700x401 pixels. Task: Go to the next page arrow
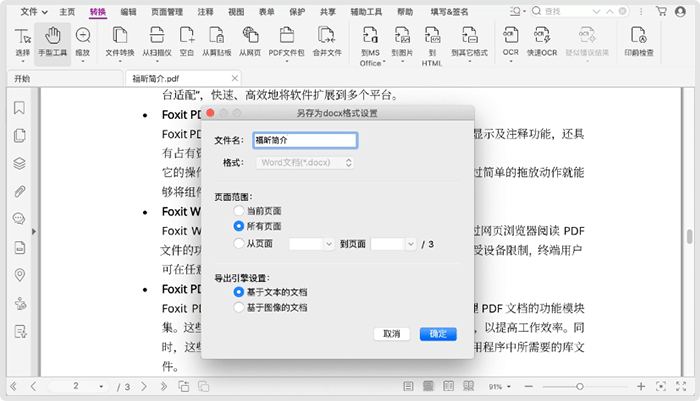tap(144, 386)
